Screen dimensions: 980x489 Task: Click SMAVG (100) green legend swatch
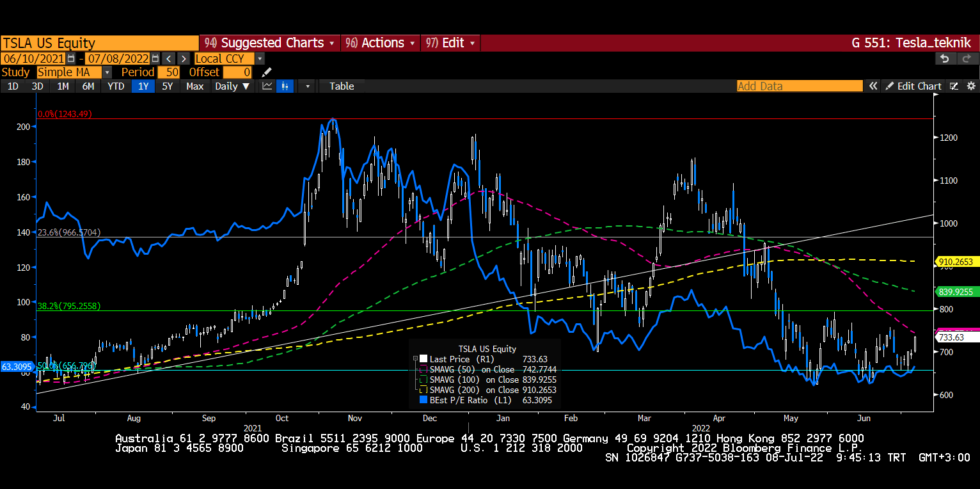coord(423,380)
